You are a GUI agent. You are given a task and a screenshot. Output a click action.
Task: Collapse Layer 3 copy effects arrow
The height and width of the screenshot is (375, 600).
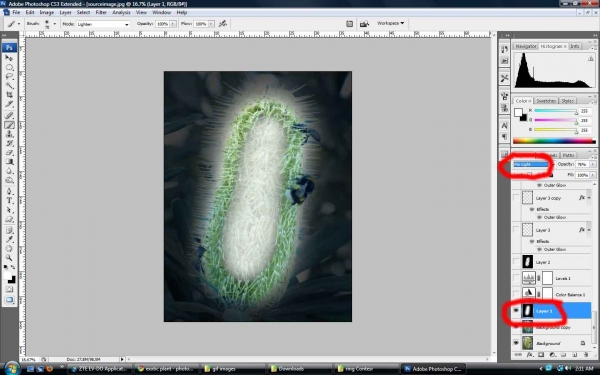tap(589, 198)
